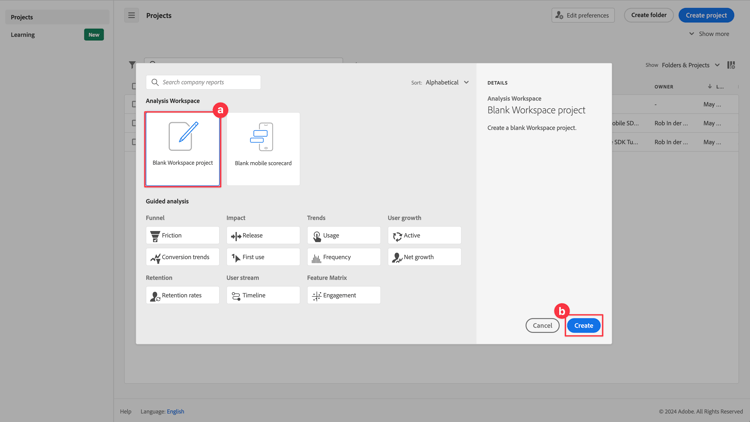750x422 pixels.
Task: Open the Help link in footer
Action: pos(125,411)
